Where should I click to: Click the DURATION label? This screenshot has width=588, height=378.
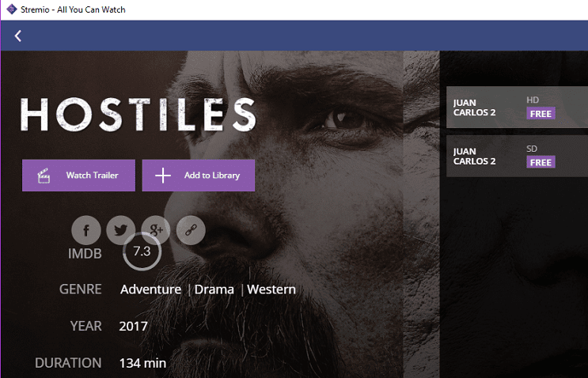tap(68, 363)
